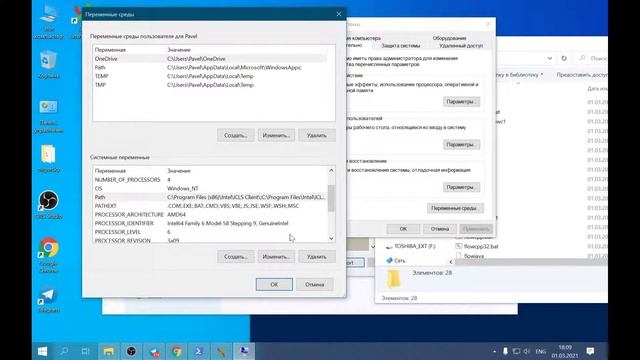Click the Explorer search box
Viewport: 640px width, 360px height.
pos(593,58)
